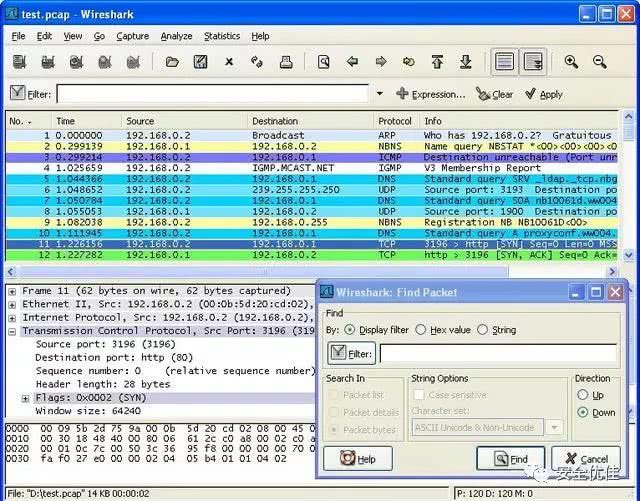Start a new live capture icon
Screen dimensions: 640x501
click(x=76, y=62)
